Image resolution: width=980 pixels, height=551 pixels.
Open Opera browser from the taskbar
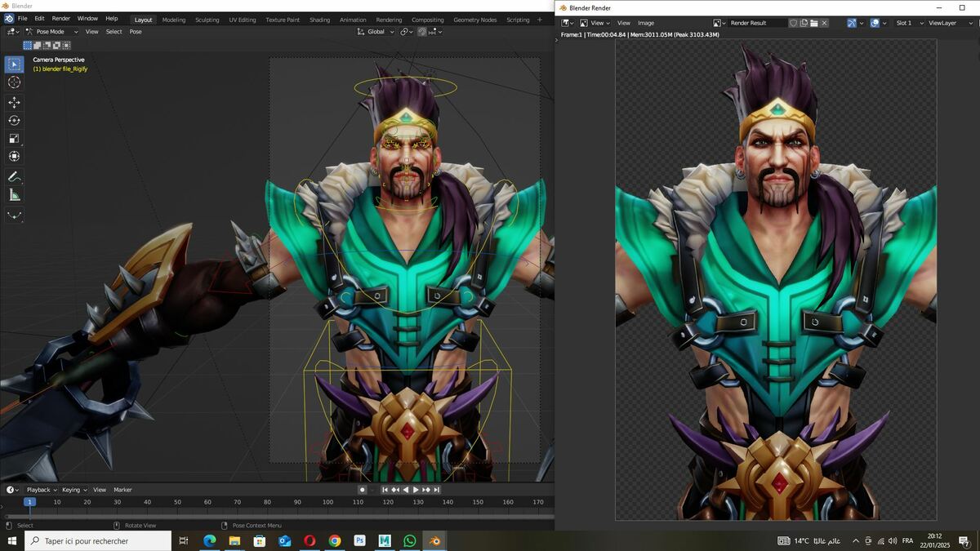[x=310, y=540]
